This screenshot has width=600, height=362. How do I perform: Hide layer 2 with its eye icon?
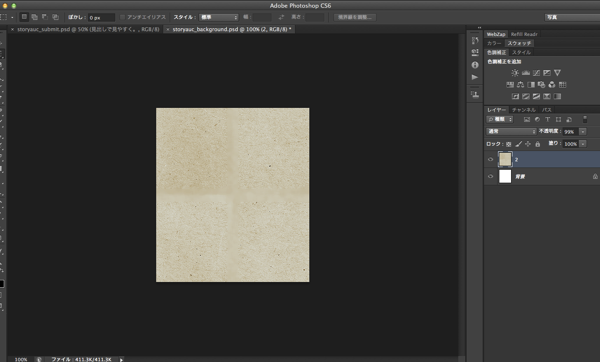(491, 159)
